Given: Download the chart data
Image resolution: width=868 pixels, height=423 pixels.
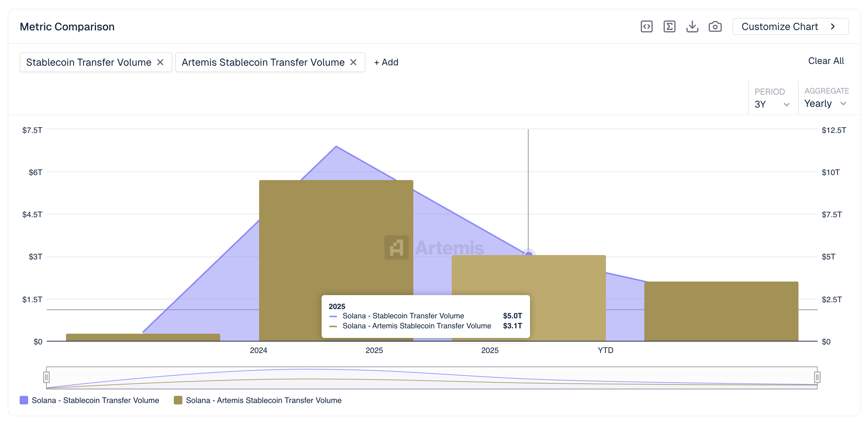Looking at the screenshot, I should pos(692,26).
